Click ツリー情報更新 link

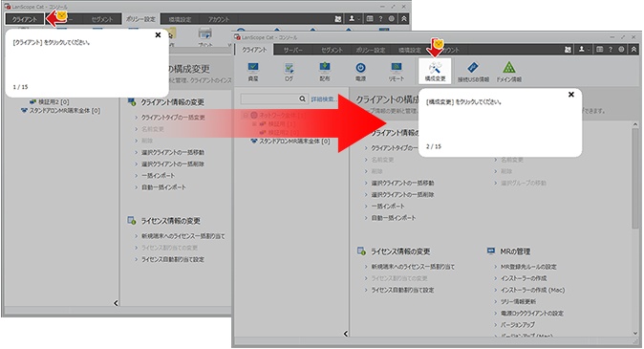518,301
